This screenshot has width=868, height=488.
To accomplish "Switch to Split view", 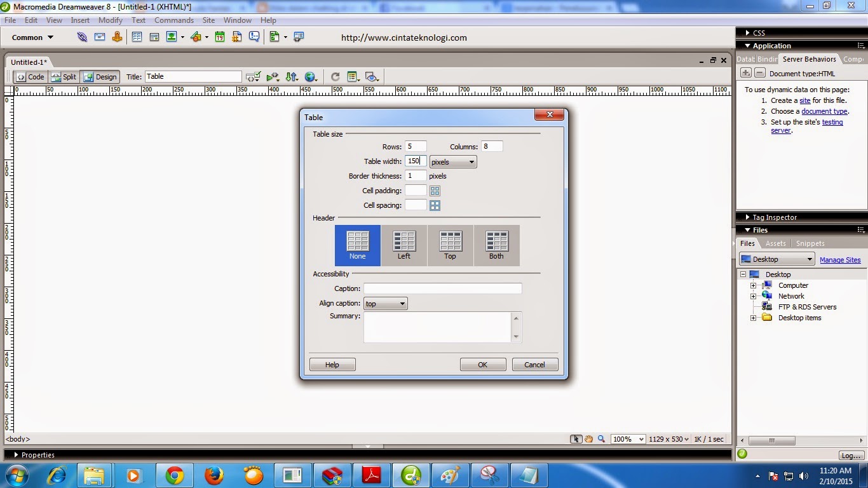I will (x=64, y=77).
